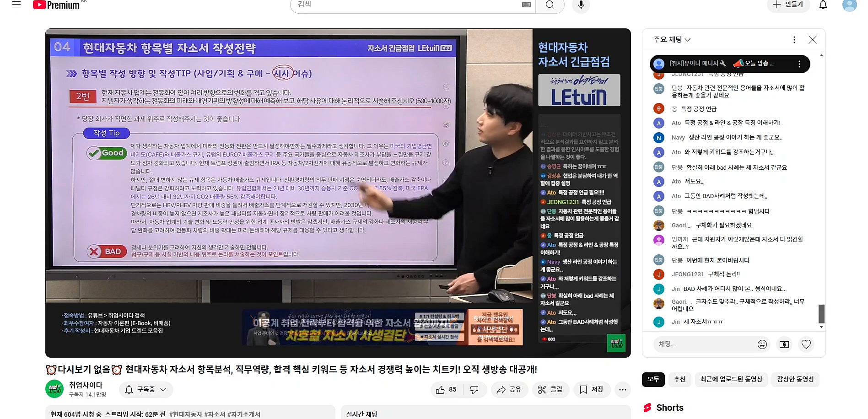Screen dimensions: 868x419
Task: Click the #자소서 hashtag
Action: click(x=215, y=414)
